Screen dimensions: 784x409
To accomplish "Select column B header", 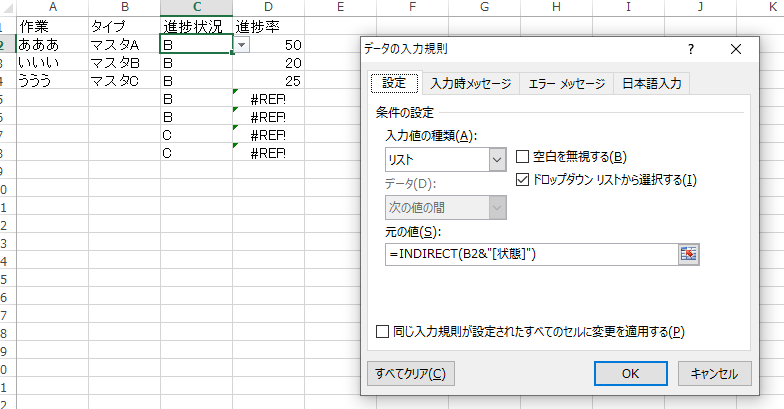I will click(x=124, y=7).
